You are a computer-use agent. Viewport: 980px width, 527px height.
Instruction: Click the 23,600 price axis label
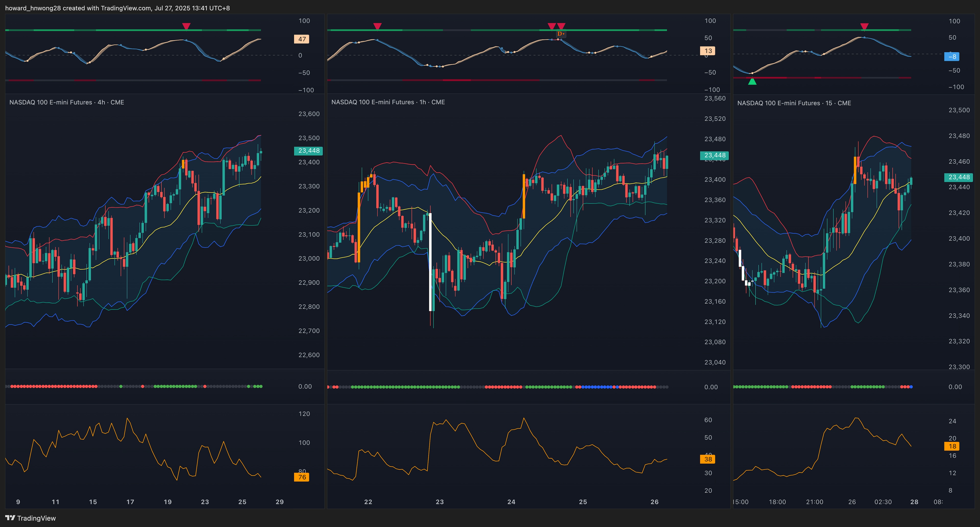point(309,114)
